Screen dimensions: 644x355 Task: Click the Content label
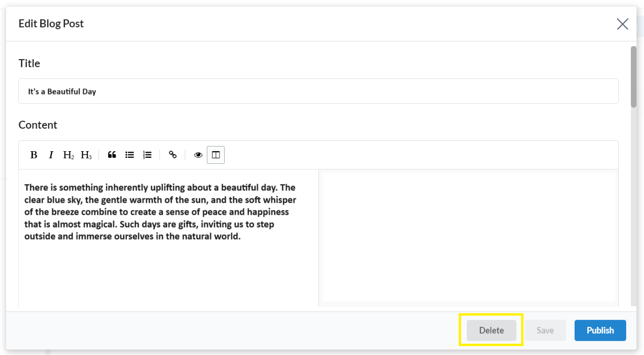pyautogui.click(x=38, y=125)
